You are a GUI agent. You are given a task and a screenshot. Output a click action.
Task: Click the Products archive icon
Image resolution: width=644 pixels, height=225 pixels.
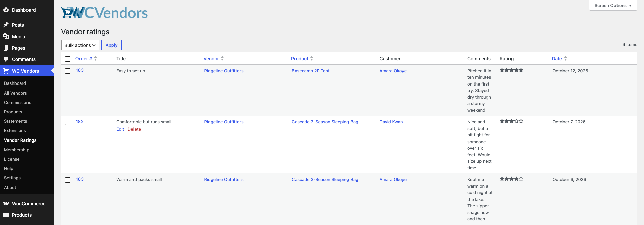coord(6,215)
